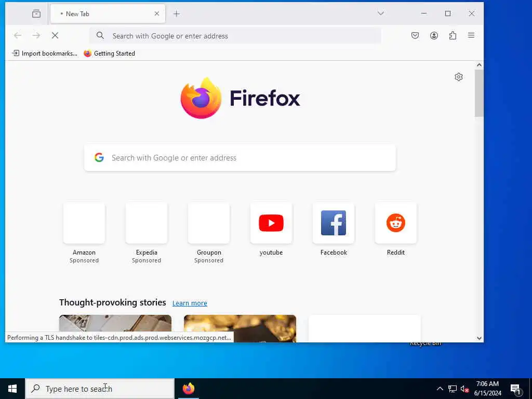Open the muted volume tray icon
Screen dimensions: 532x399
tap(464, 389)
